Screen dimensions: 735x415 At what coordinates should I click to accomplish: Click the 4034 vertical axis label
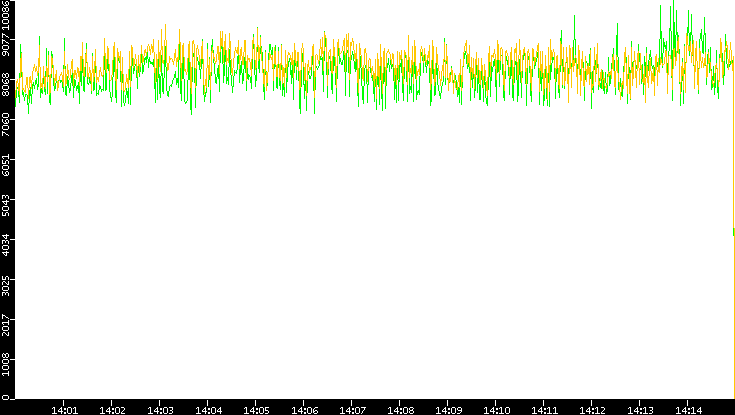[5, 245]
